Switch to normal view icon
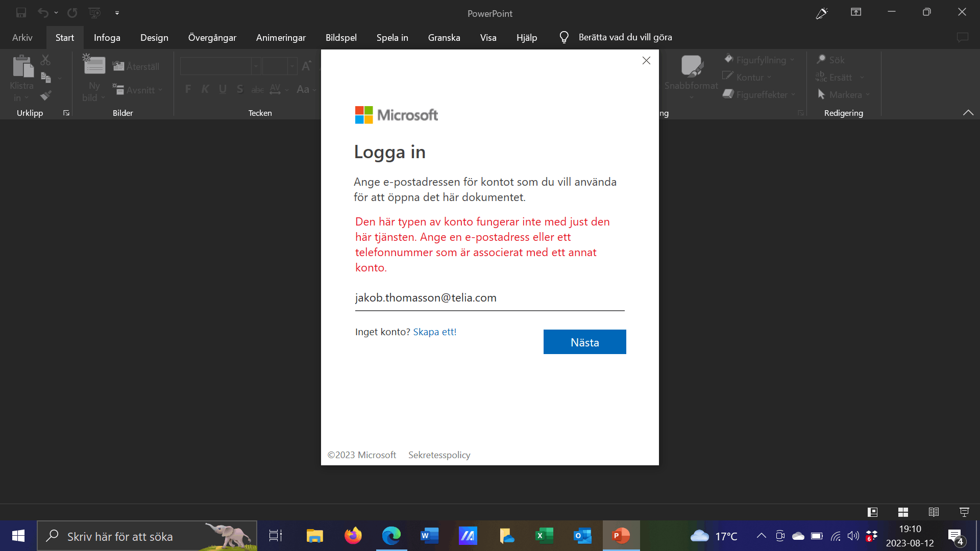The image size is (980, 551). pyautogui.click(x=872, y=512)
